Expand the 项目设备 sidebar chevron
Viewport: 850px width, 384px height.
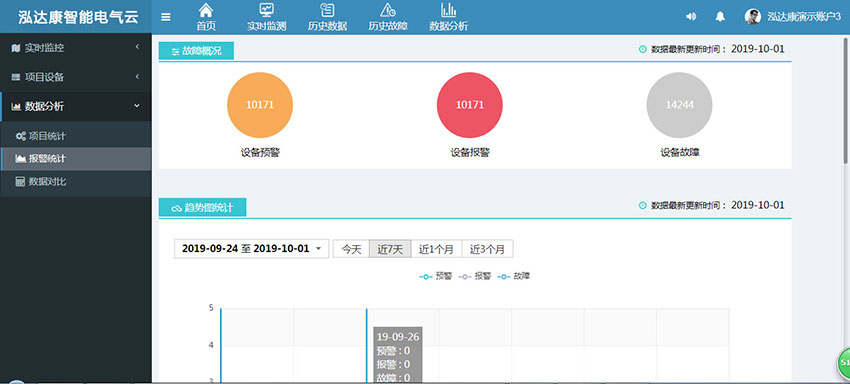pos(138,76)
